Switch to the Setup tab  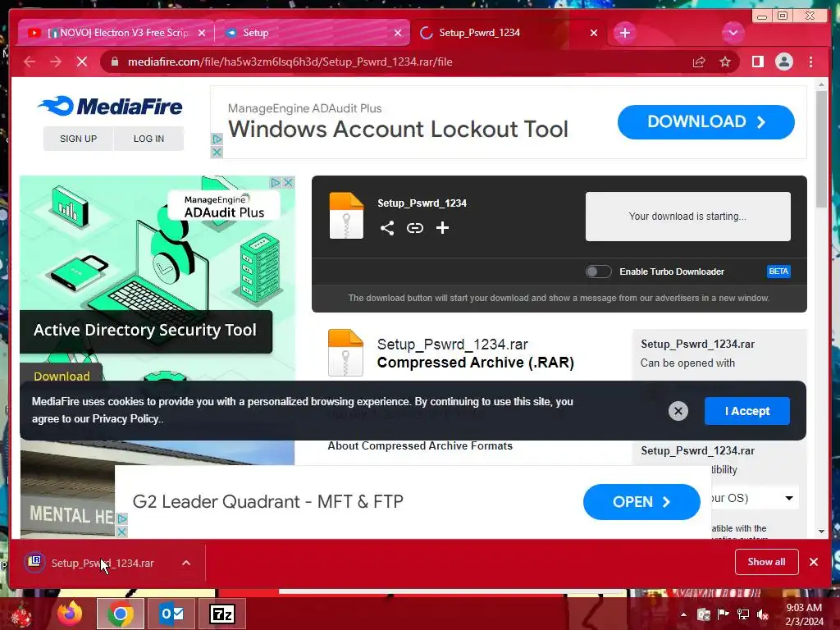tap(312, 33)
